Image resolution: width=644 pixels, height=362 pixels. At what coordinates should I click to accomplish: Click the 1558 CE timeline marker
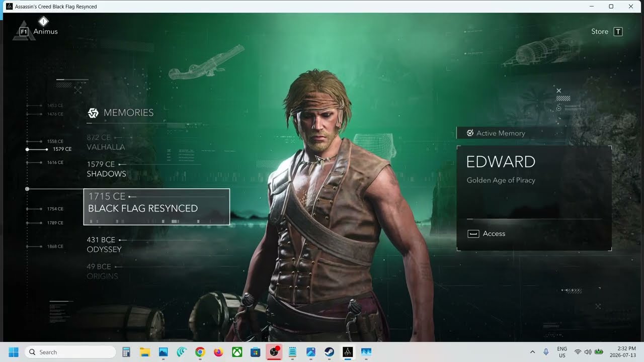tap(45, 141)
